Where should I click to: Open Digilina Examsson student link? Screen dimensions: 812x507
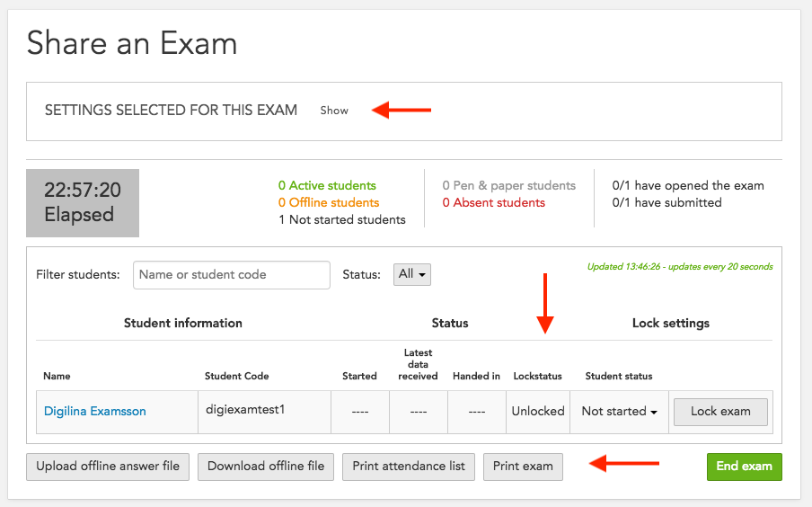95,411
